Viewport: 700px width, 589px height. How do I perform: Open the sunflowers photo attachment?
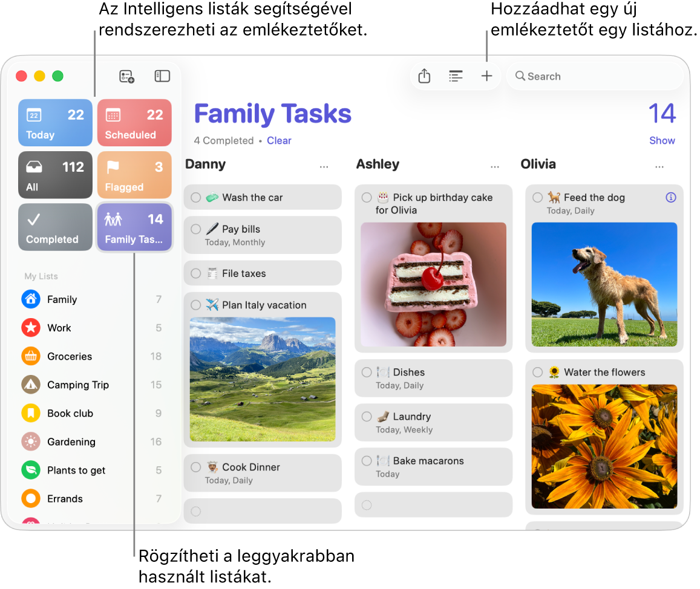pos(604,447)
